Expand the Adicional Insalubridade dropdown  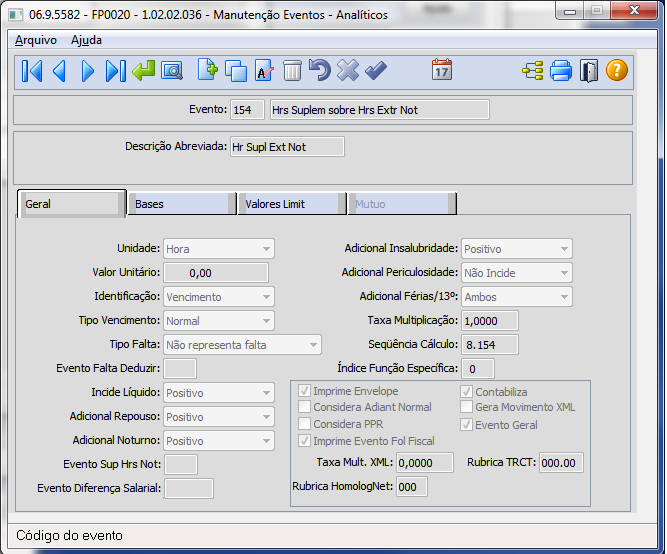point(564,249)
